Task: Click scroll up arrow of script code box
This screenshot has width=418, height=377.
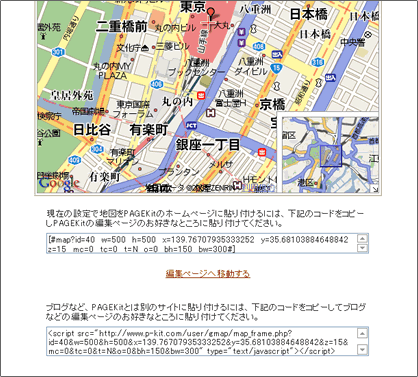Action: [x=362, y=333]
